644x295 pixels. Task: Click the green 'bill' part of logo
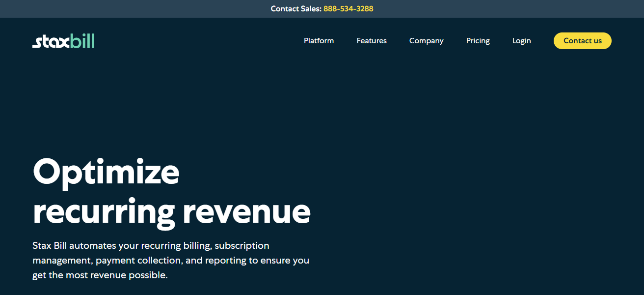click(82, 41)
